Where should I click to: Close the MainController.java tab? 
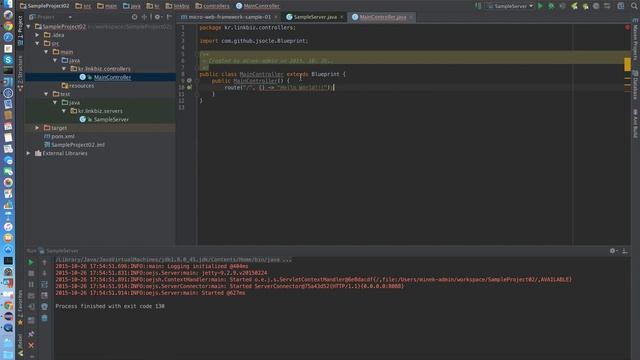[x=411, y=17]
